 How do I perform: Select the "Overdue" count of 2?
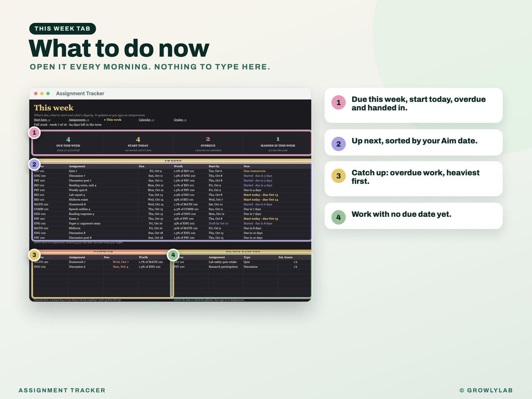[208, 139]
